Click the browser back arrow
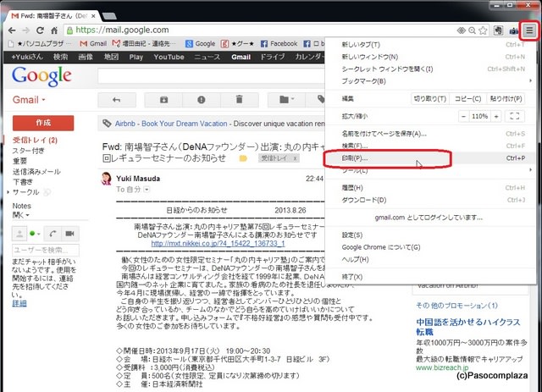542x392 pixels. (x=12, y=30)
